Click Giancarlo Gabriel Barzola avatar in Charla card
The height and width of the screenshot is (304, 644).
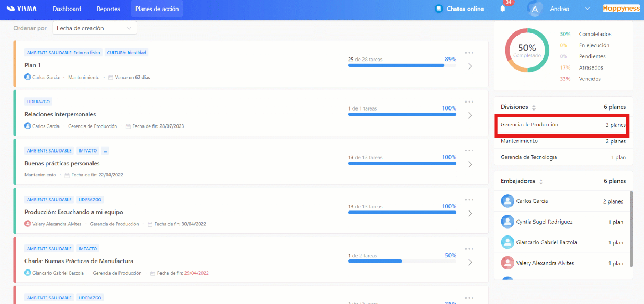click(x=28, y=273)
